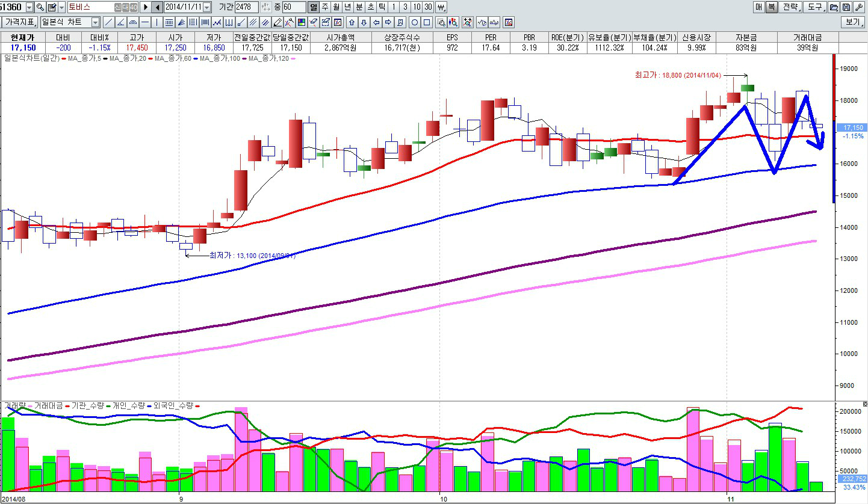Screen dimensions: 868x504
Task: Open the color palette tool
Action: (302, 22)
